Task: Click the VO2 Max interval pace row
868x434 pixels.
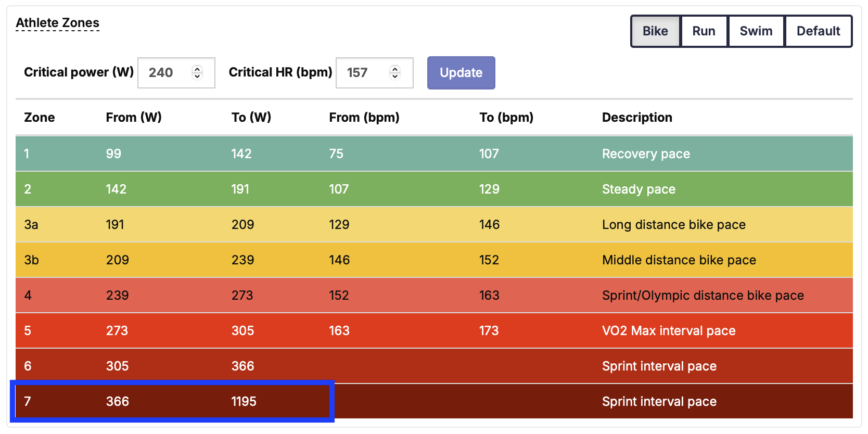Action: 434,330
